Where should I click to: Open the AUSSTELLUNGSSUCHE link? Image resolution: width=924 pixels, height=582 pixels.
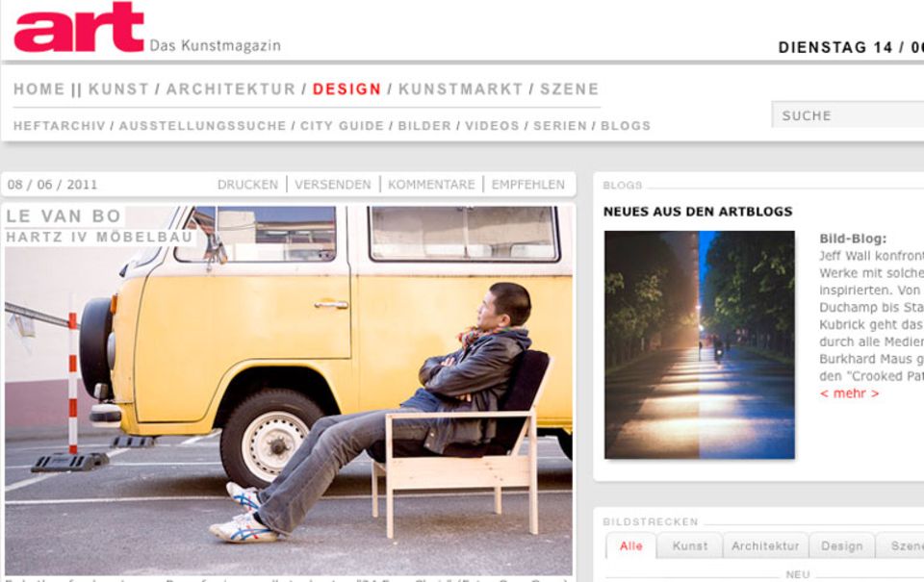[202, 126]
